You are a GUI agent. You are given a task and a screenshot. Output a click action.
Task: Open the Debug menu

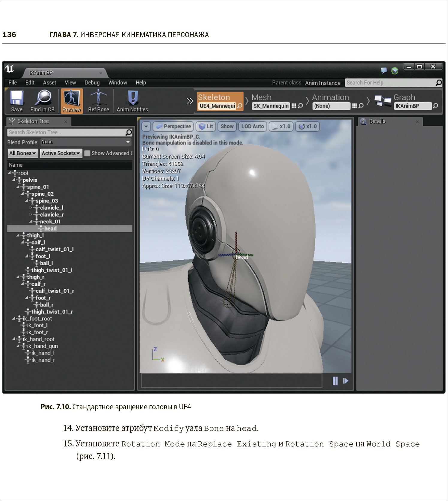(x=92, y=83)
